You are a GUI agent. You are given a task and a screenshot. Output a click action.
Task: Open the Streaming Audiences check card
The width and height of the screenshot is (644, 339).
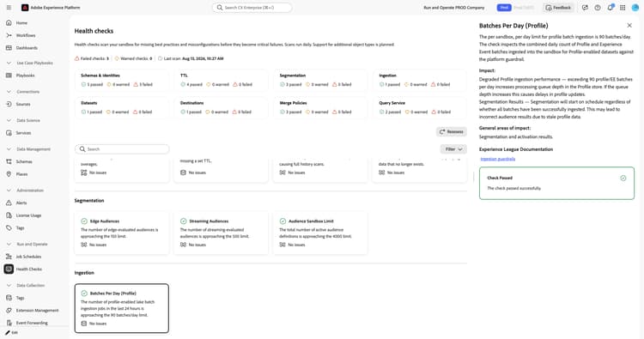coord(221,233)
